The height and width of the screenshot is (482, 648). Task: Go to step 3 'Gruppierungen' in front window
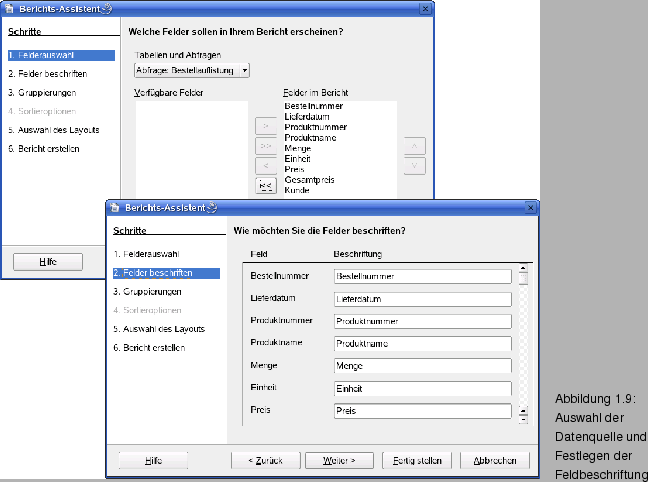pos(148,292)
